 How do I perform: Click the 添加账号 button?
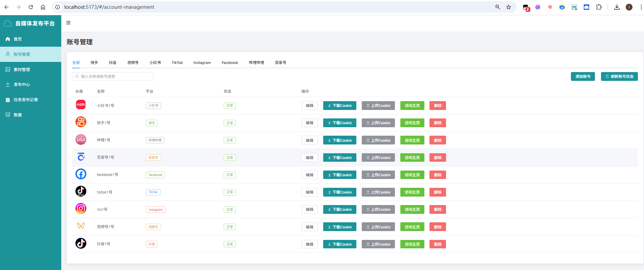pos(583,76)
